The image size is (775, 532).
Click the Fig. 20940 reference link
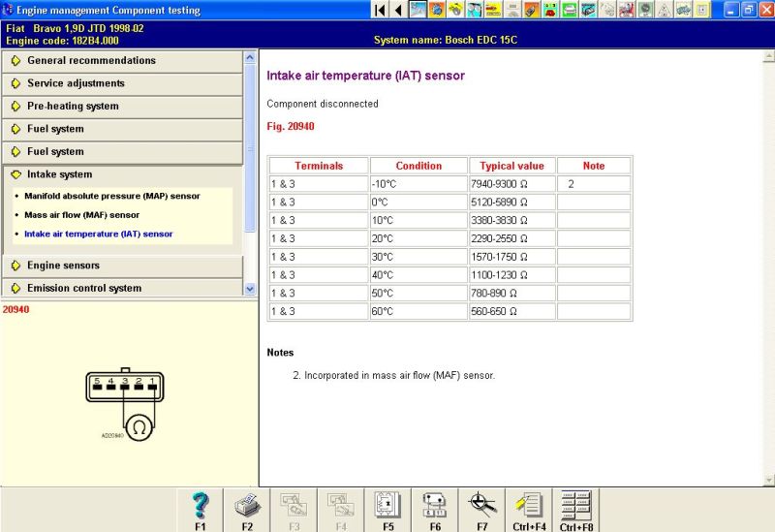point(290,126)
